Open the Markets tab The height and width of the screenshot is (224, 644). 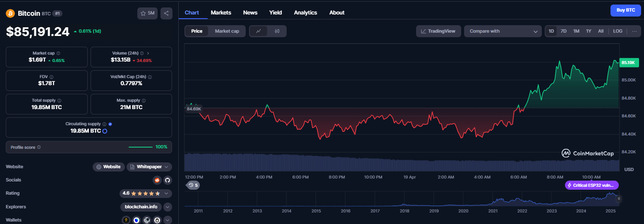221,12
